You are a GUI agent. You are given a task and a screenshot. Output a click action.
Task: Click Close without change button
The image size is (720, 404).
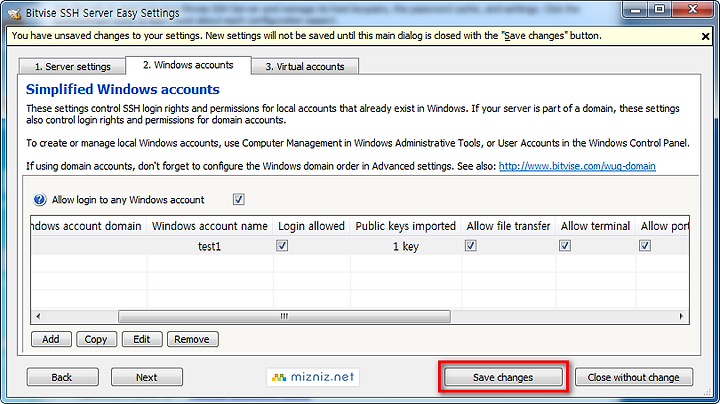click(634, 377)
